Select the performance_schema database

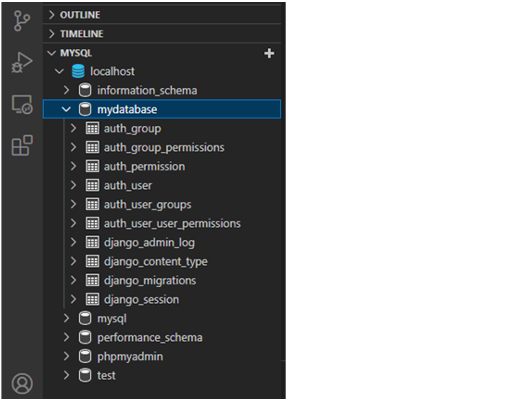click(x=149, y=338)
